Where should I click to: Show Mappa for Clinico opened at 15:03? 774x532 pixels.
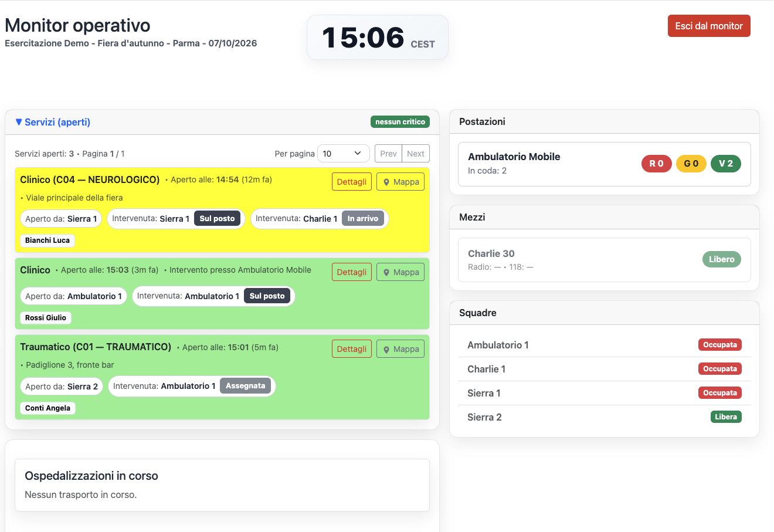400,272
